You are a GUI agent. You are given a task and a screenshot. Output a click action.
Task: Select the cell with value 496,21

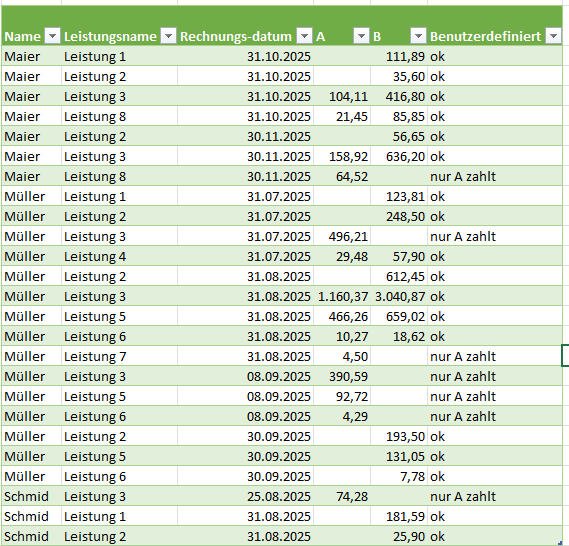(342, 237)
